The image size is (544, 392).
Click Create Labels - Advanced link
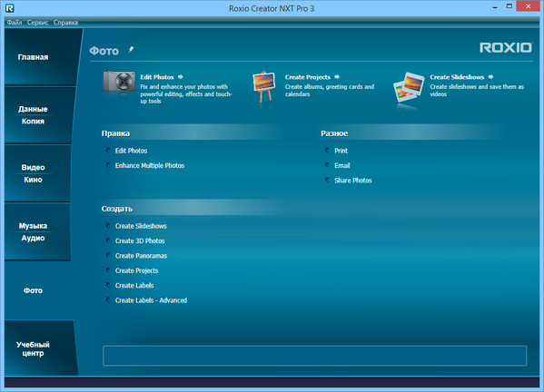tap(151, 300)
